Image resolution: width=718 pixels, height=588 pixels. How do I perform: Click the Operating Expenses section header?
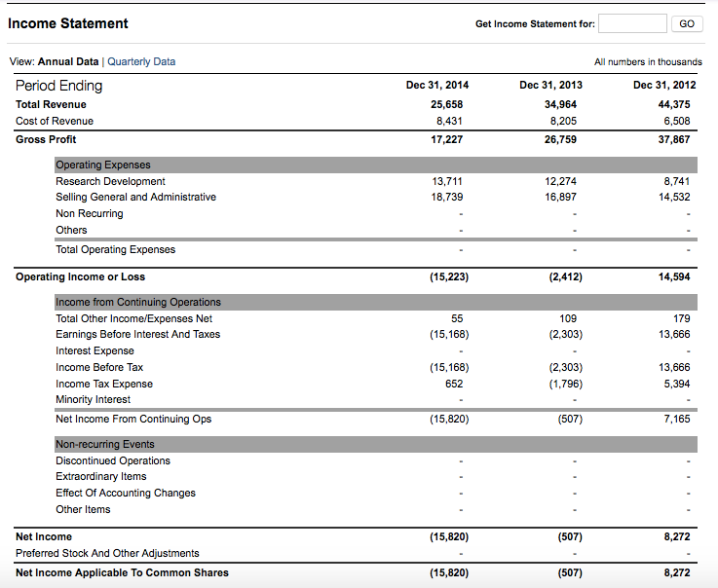pyautogui.click(x=103, y=165)
